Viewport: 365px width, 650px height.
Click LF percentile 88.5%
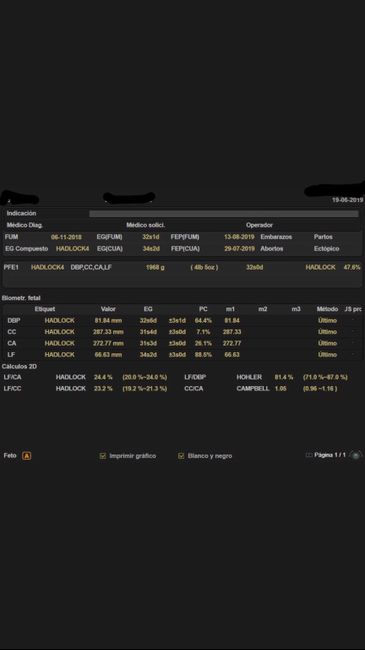pos(203,354)
